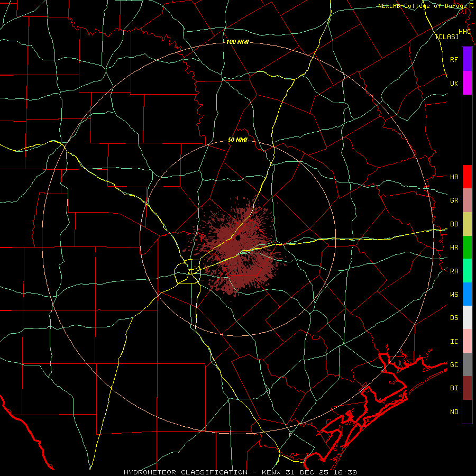Click the BD legend label
The height and width of the screenshot is (476, 476).
pyautogui.click(x=454, y=224)
